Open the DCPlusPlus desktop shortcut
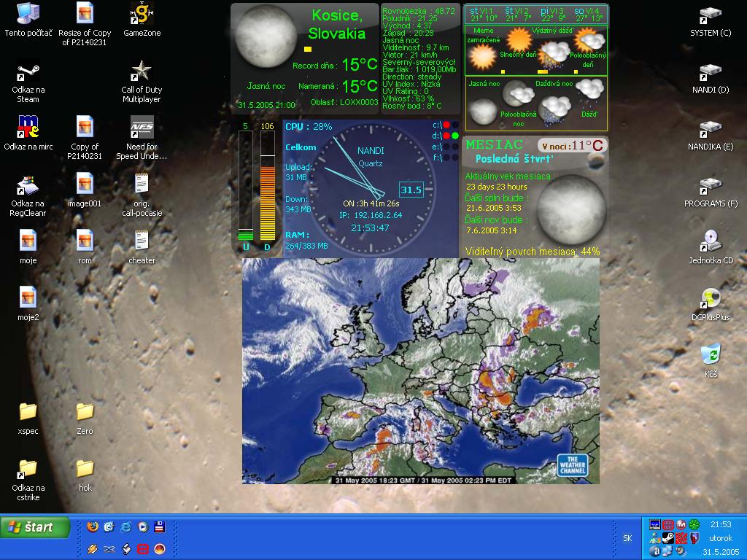 [711, 298]
